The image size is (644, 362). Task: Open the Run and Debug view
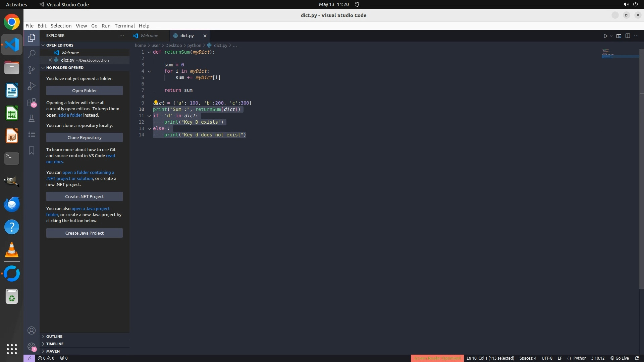click(32, 86)
